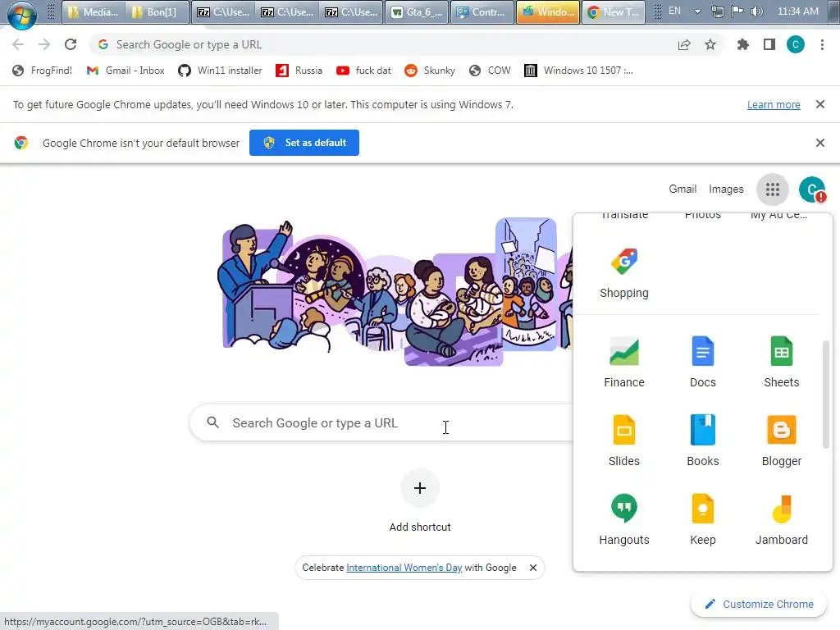This screenshot has width=840, height=630.
Task: Click Learn more about Chrome updates
Action: pos(774,104)
